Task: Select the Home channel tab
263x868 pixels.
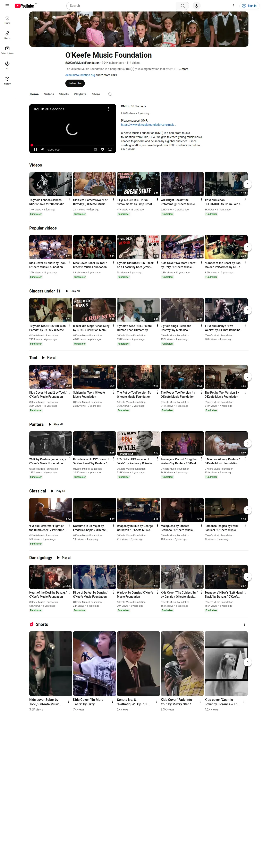Action: [x=34, y=94]
